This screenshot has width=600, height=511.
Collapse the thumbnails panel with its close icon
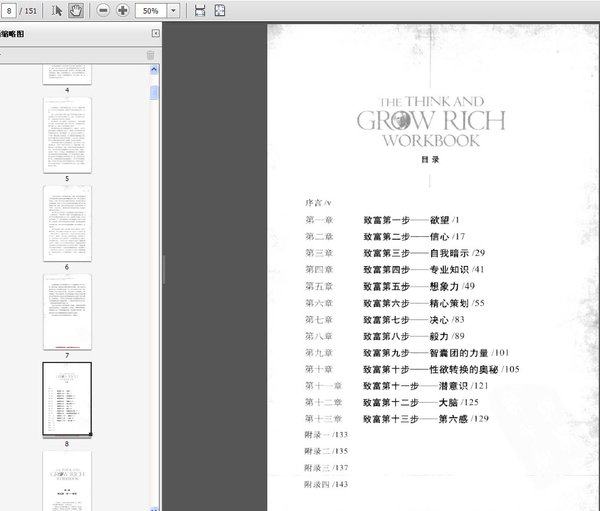(x=156, y=33)
